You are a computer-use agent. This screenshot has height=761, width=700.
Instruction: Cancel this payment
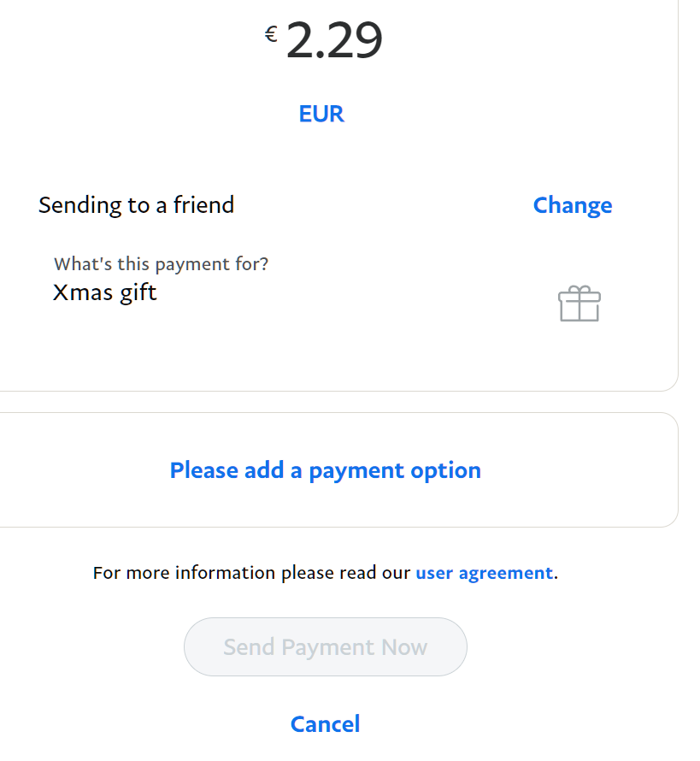(x=326, y=724)
